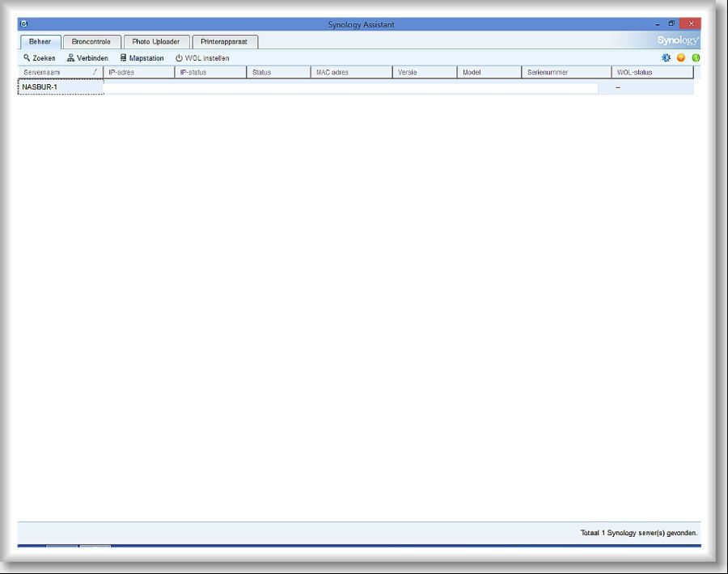This screenshot has width=728, height=574.
Task: Sort by the IP-adres column header
Action: tap(139, 73)
